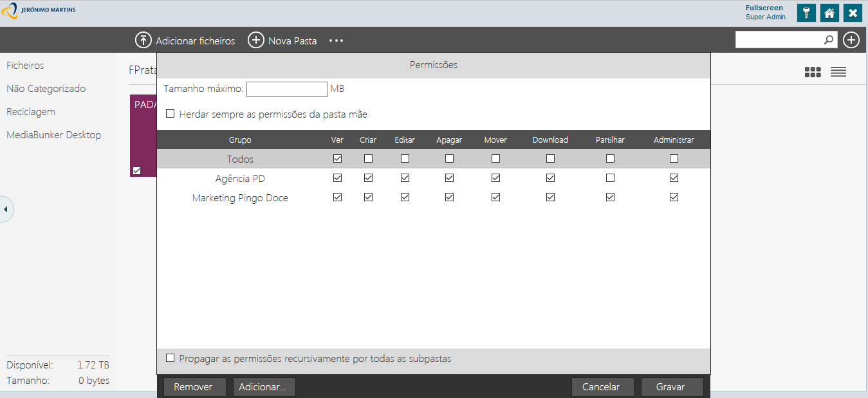
Task: Go to home via house icon
Action: click(x=829, y=13)
